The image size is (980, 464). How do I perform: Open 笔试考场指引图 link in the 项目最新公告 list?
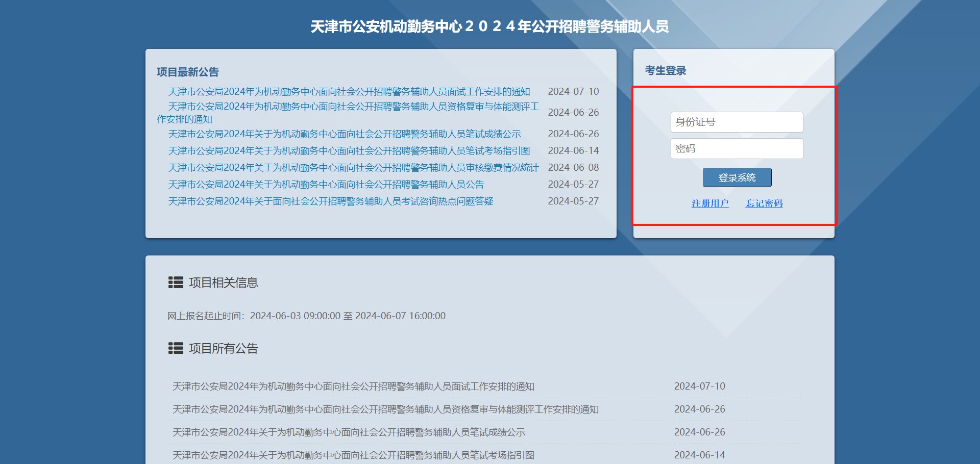pos(349,151)
